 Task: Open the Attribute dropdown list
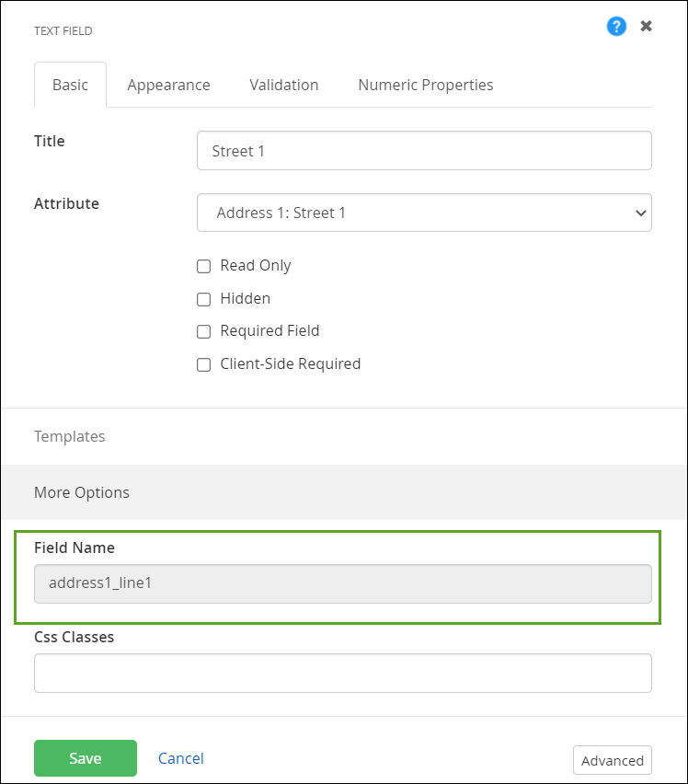pos(424,213)
